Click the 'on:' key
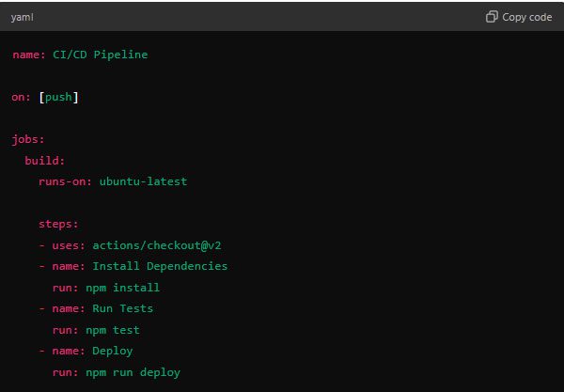 point(22,97)
